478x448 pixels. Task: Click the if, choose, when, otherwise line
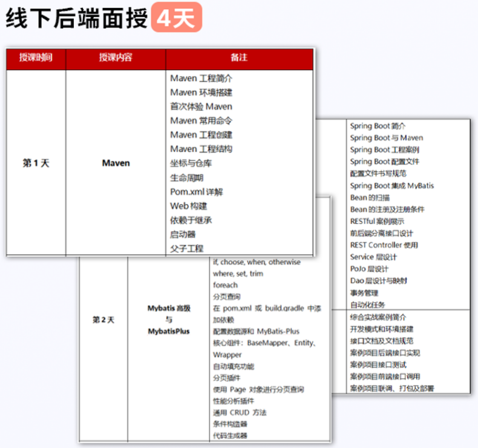pos(257,262)
